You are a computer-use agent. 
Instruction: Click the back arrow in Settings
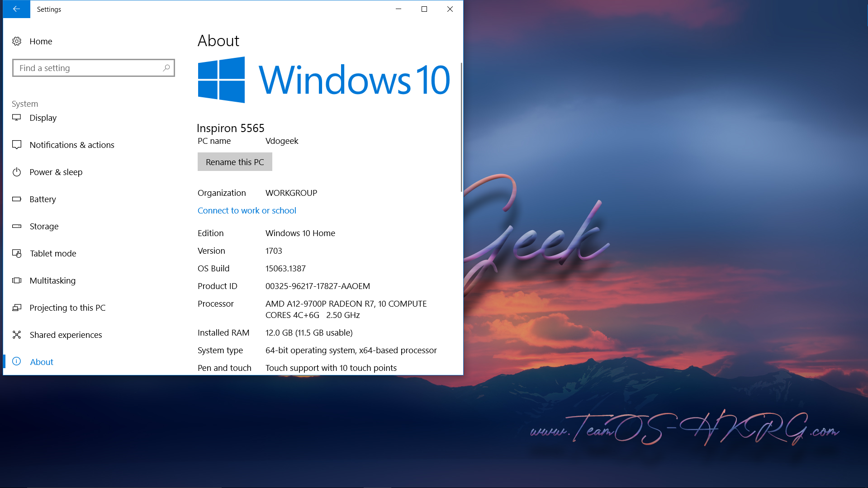click(x=16, y=9)
